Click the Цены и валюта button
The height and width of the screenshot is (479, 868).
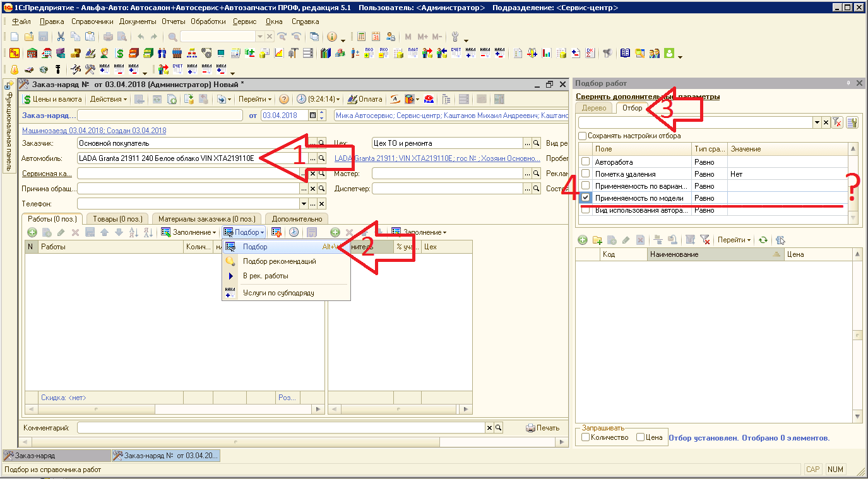pos(52,99)
